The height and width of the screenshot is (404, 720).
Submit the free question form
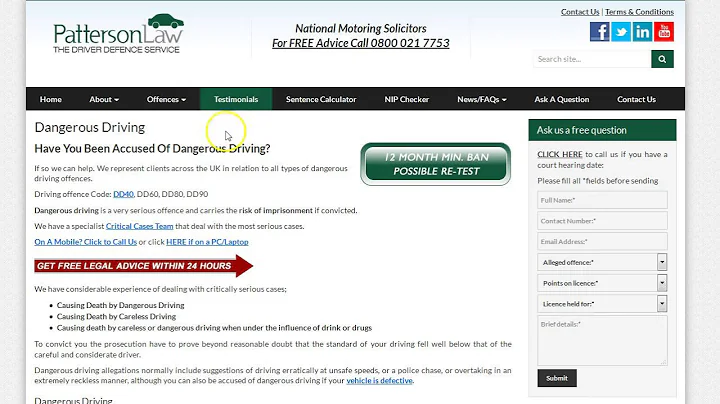(557, 378)
